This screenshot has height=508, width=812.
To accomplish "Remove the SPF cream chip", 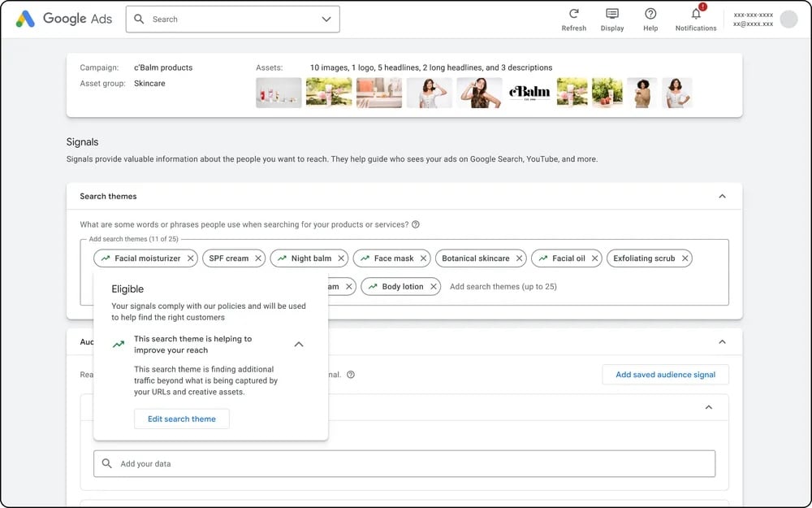I will (x=258, y=258).
